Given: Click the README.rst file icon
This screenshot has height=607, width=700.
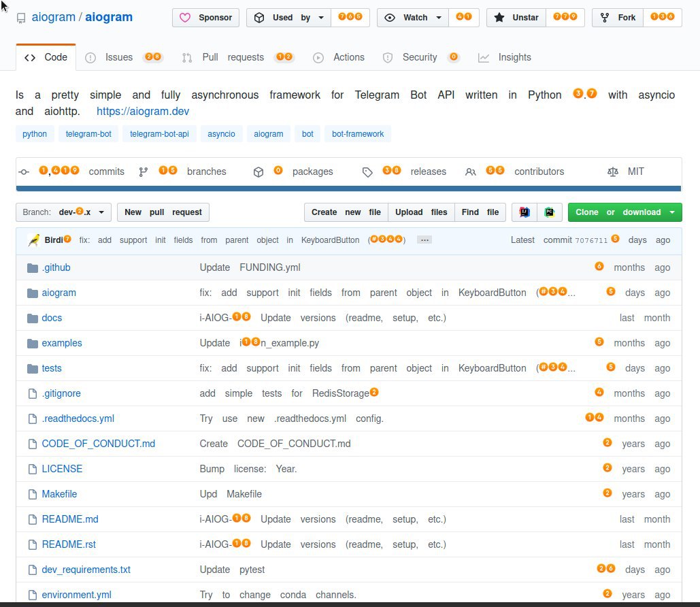Looking at the screenshot, I should pos(33,544).
